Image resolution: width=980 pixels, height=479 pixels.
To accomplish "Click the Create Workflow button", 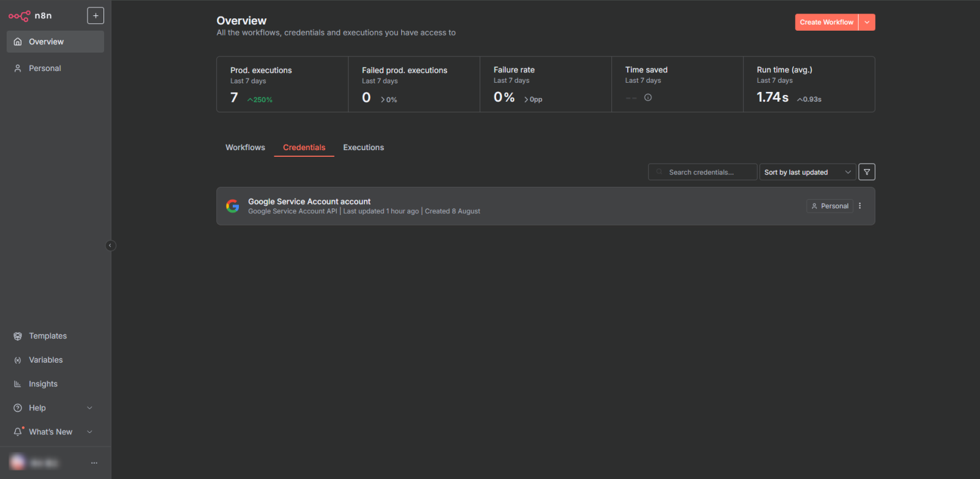I will 826,22.
